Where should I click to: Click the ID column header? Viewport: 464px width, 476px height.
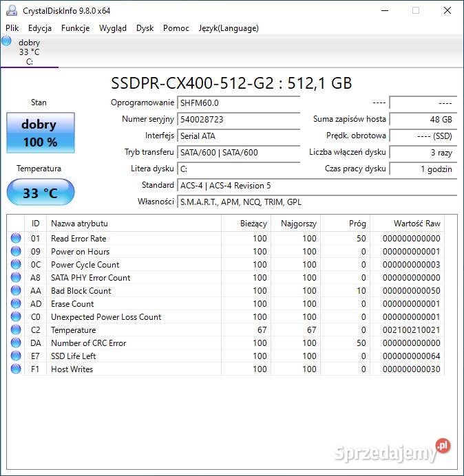pyautogui.click(x=35, y=224)
